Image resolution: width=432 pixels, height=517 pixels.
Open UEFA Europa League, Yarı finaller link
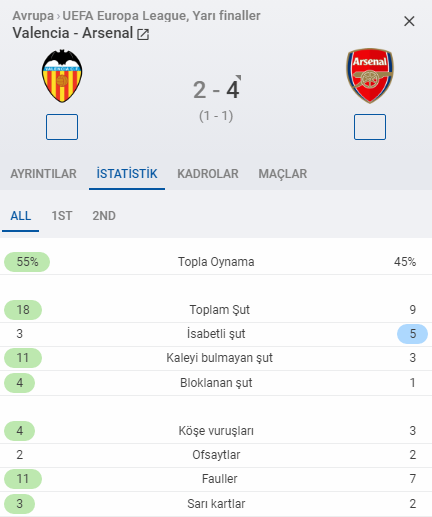(161, 15)
